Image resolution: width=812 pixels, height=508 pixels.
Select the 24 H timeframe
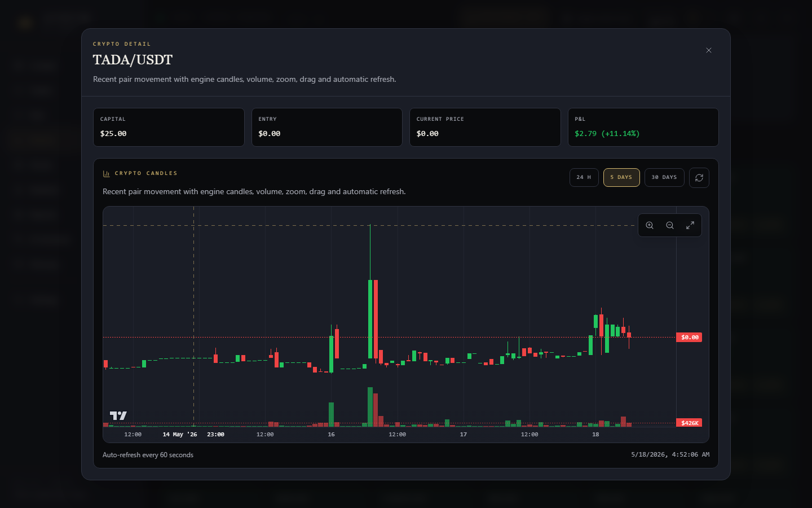(584, 177)
